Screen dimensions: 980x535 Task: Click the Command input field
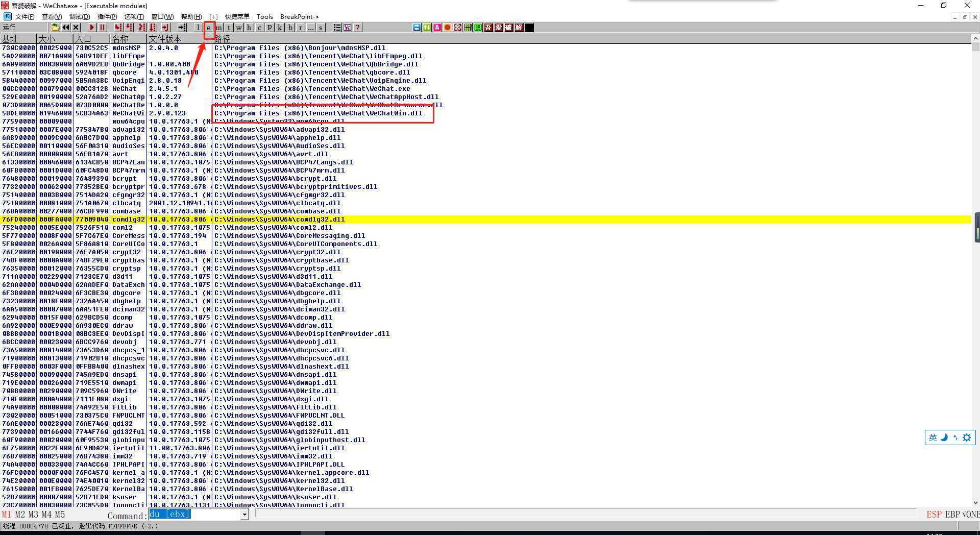194,514
